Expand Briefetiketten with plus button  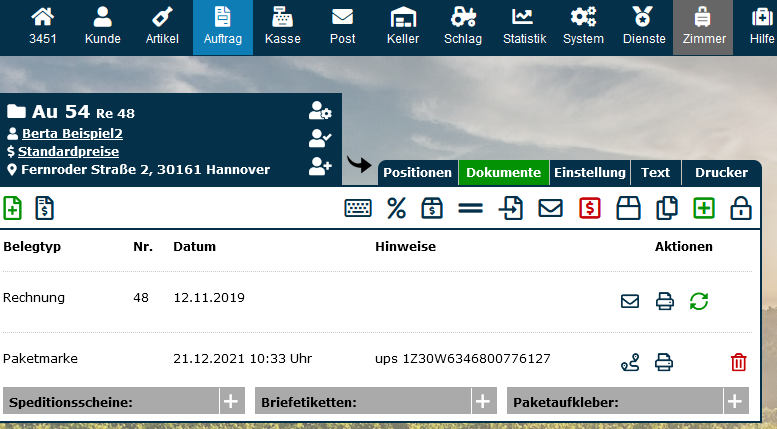[x=483, y=401]
